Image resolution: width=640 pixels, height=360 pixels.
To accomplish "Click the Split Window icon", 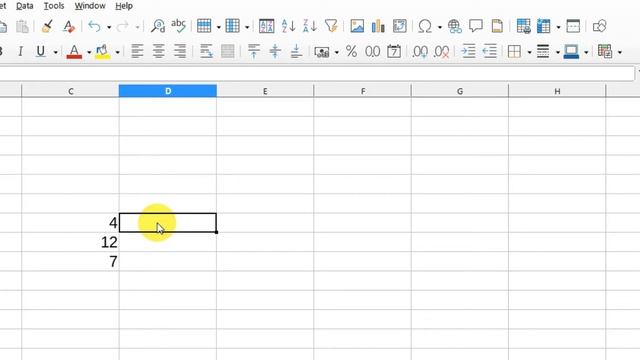I will point(573,26).
